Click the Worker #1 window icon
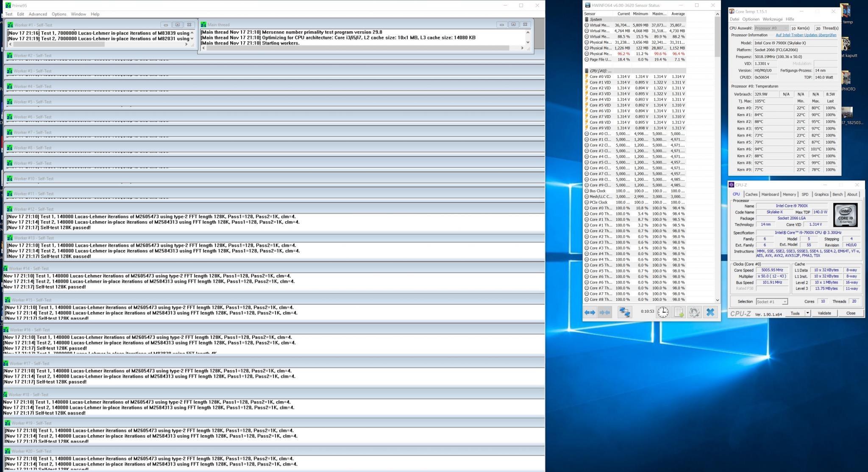Screen dimensions: 868x472 click(x=11, y=25)
